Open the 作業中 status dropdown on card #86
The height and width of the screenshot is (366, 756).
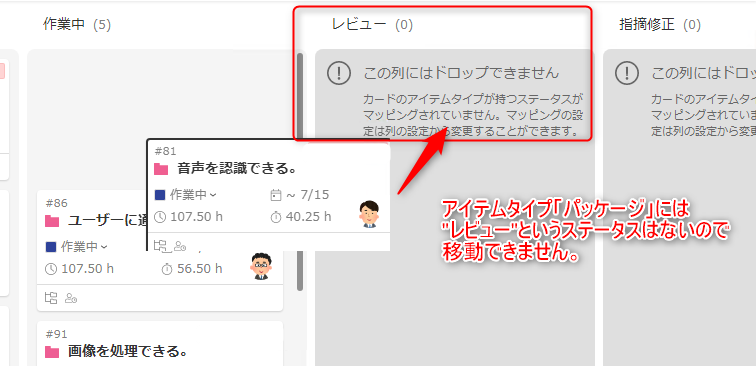[x=84, y=247]
